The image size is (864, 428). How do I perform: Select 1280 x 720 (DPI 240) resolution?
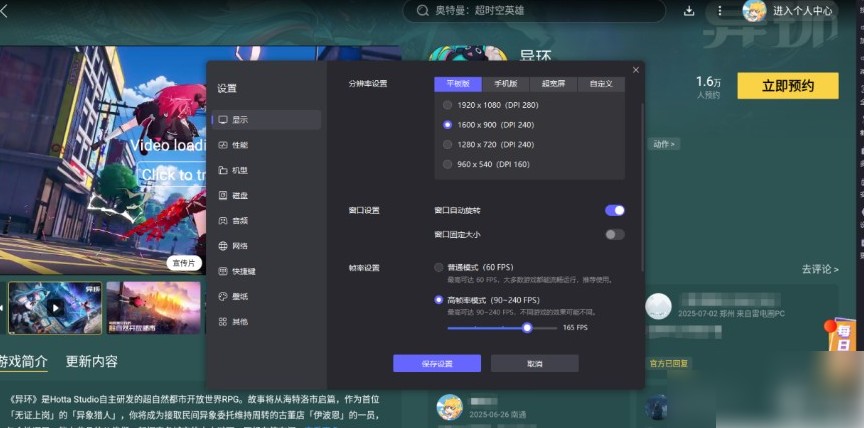point(447,144)
